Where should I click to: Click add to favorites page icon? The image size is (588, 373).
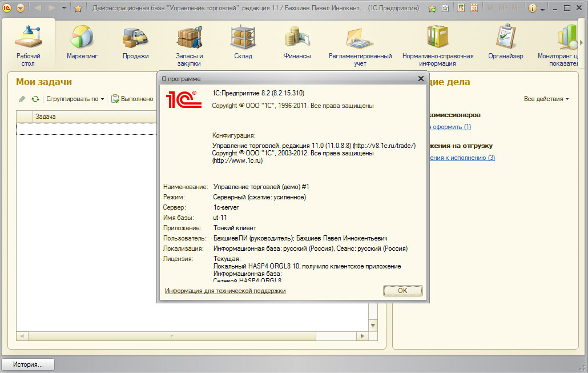445,8
